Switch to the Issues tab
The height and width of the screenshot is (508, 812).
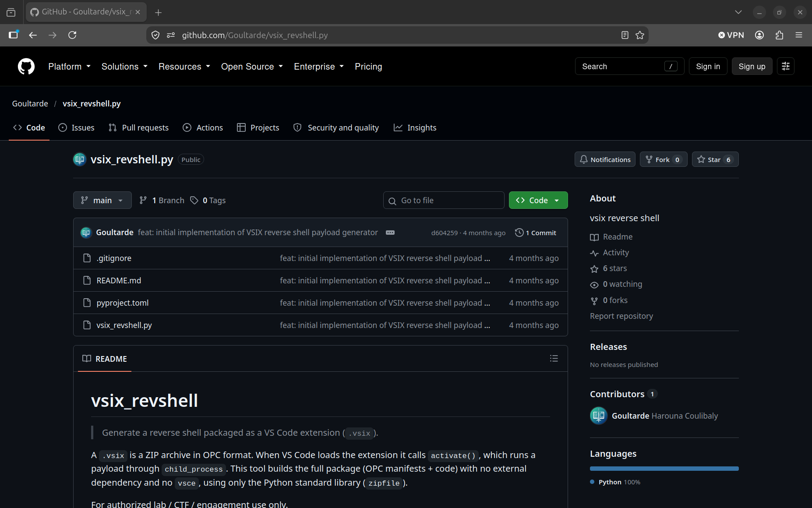coord(77,128)
